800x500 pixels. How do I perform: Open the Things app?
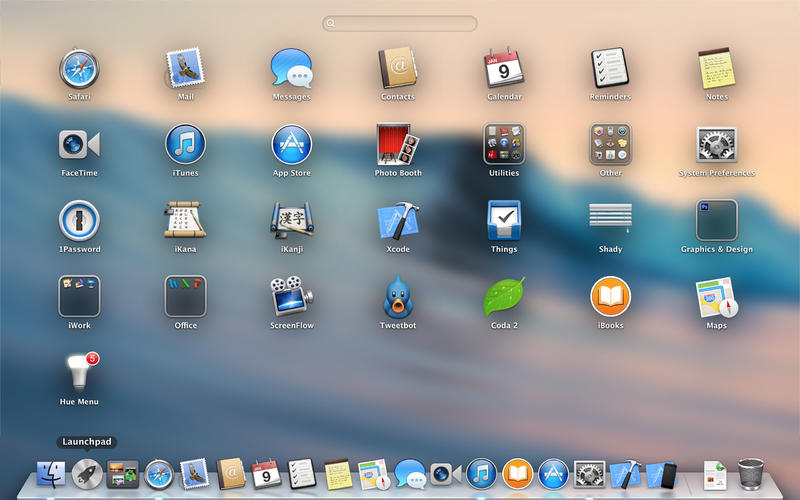504,220
